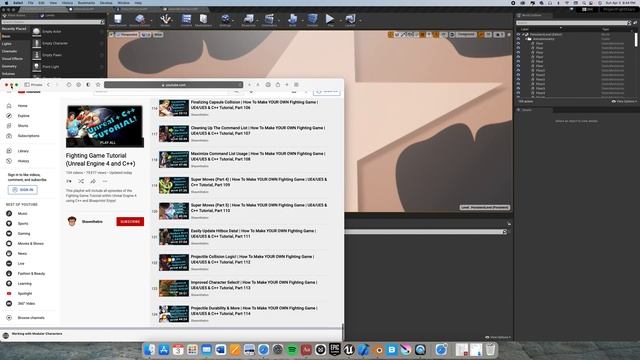The height and width of the screenshot is (360, 640).
Task: Open viewport options arrow at viewport corner
Action: (111, 35)
